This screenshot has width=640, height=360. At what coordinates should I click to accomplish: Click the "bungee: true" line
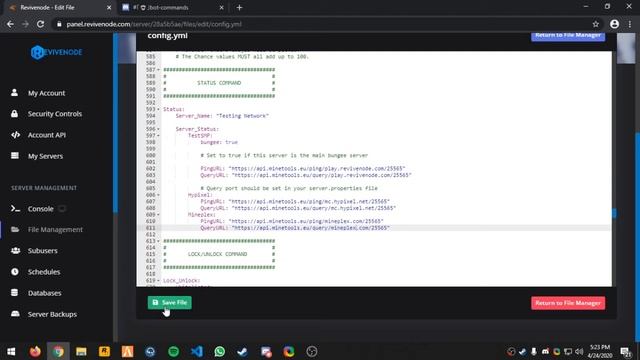(x=219, y=142)
